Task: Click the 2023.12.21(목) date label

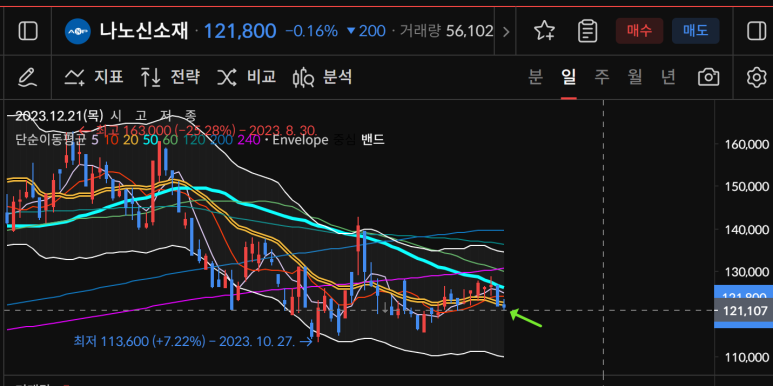Action: click(59, 116)
